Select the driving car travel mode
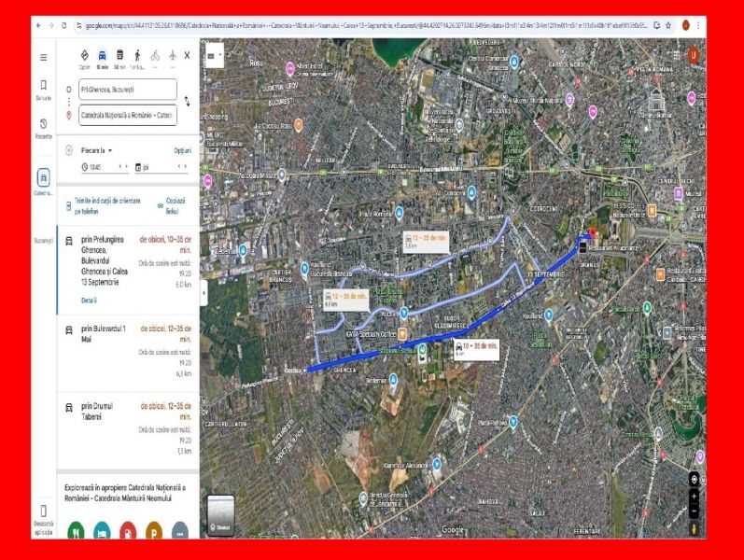 pos(102,55)
